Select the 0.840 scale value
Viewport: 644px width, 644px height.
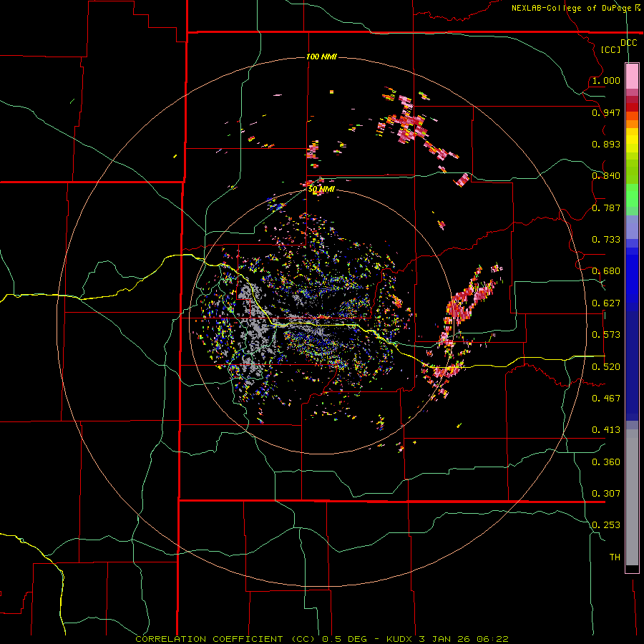tap(606, 176)
